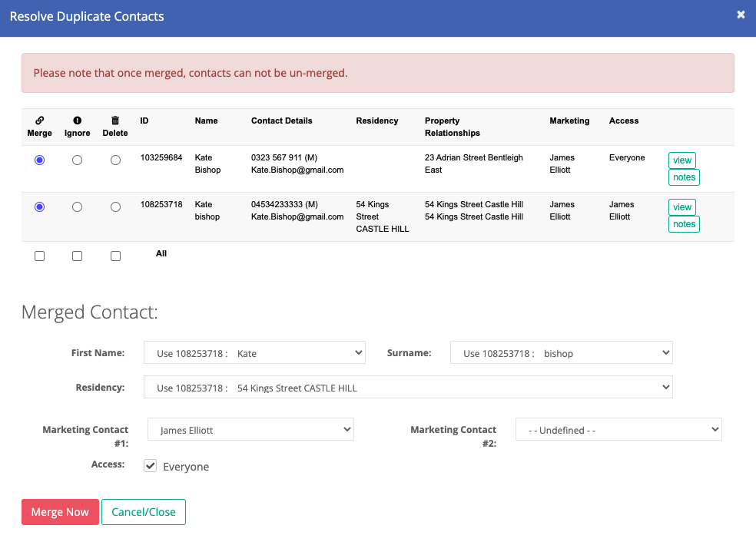Expand the Residency dropdown

tap(408, 388)
